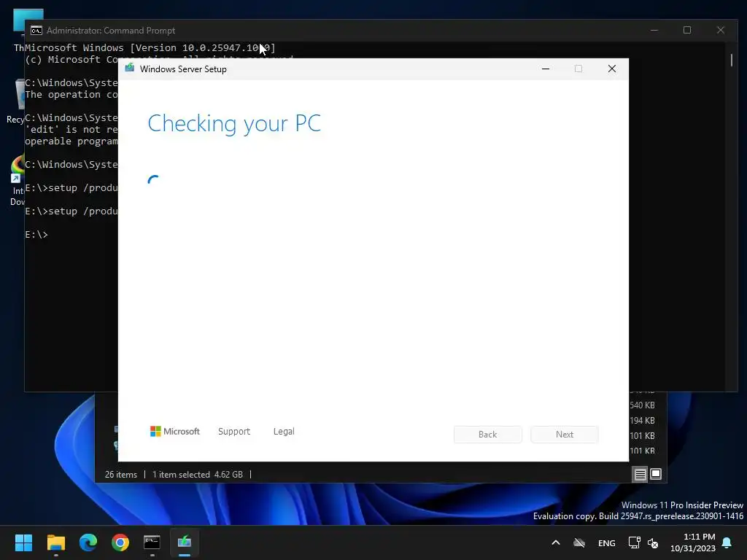The height and width of the screenshot is (560, 747).
Task: Select Windows Server Setup taskbar icon
Action: click(x=185, y=542)
